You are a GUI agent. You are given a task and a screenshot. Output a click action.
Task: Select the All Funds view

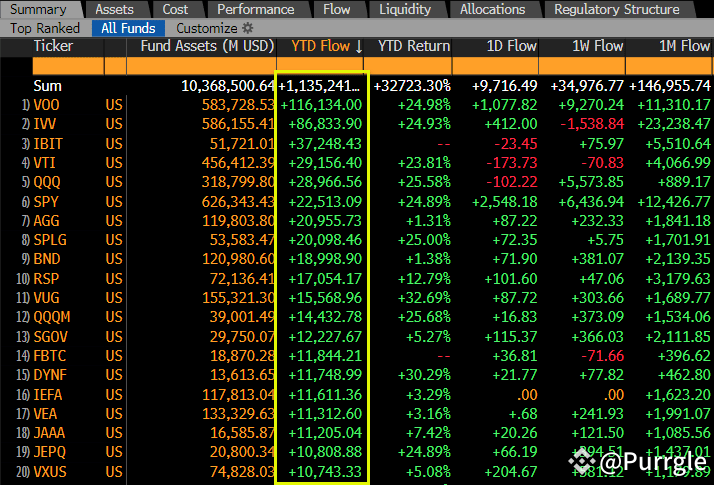pos(128,28)
